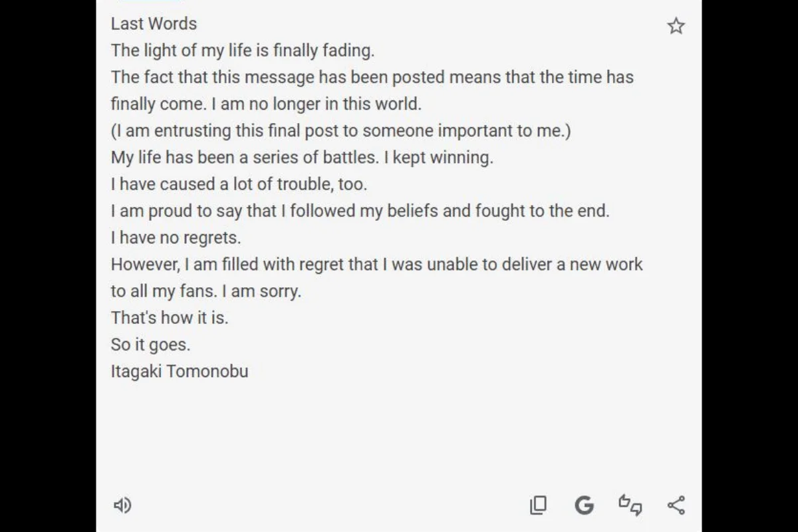Rate translation with thumbs feedback icon

[630, 505]
